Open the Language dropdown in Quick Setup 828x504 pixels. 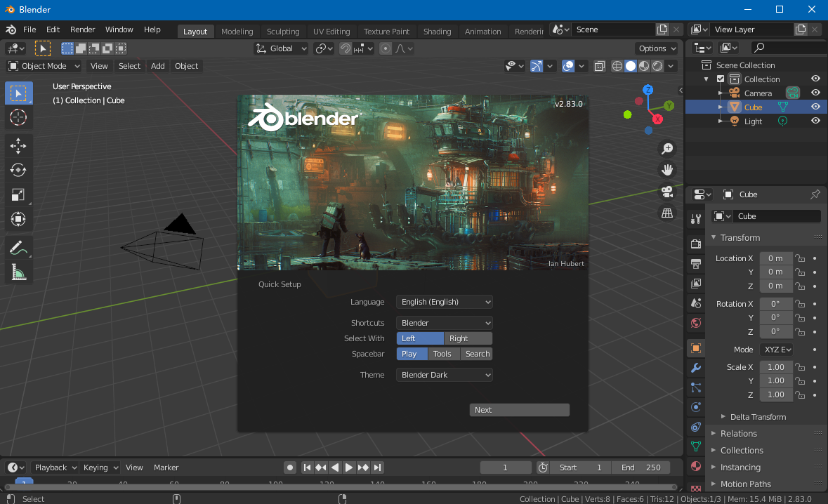(444, 301)
